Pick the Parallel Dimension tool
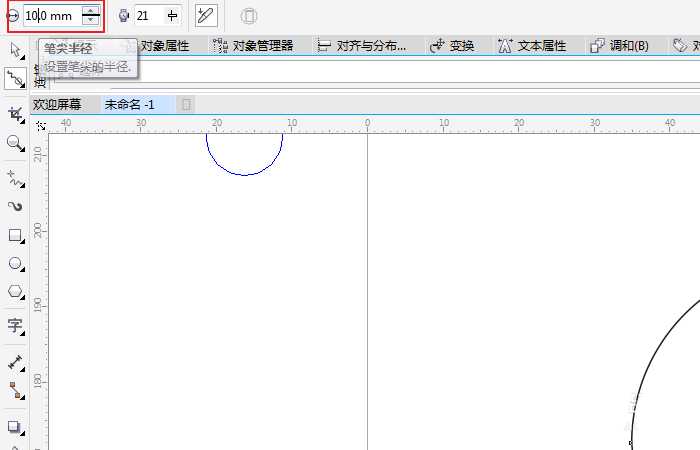 pos(15,362)
